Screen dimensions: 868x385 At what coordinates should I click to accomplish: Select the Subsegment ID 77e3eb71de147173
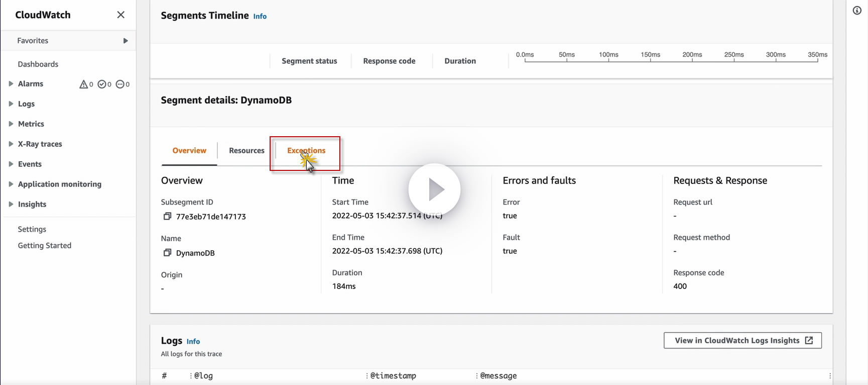[211, 217]
